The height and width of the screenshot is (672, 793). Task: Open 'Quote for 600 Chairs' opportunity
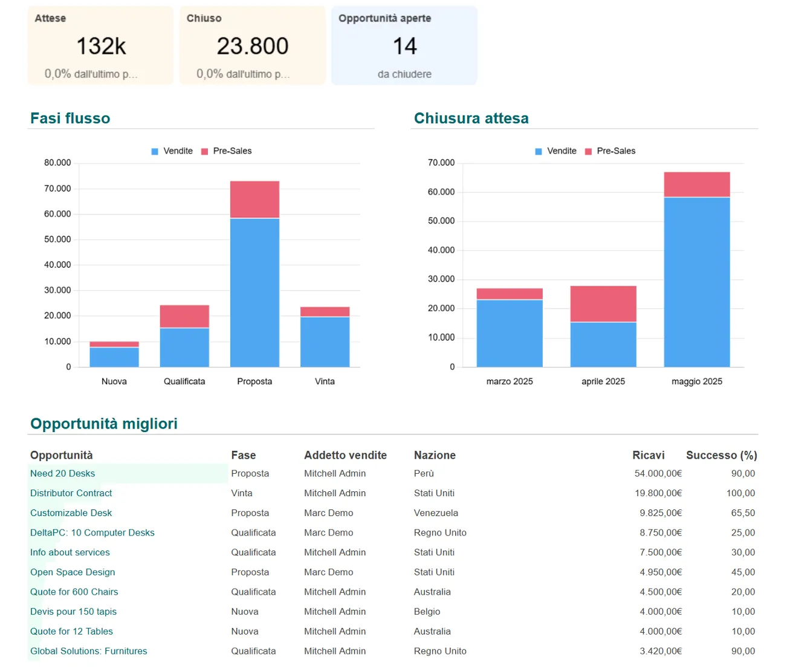[74, 592]
